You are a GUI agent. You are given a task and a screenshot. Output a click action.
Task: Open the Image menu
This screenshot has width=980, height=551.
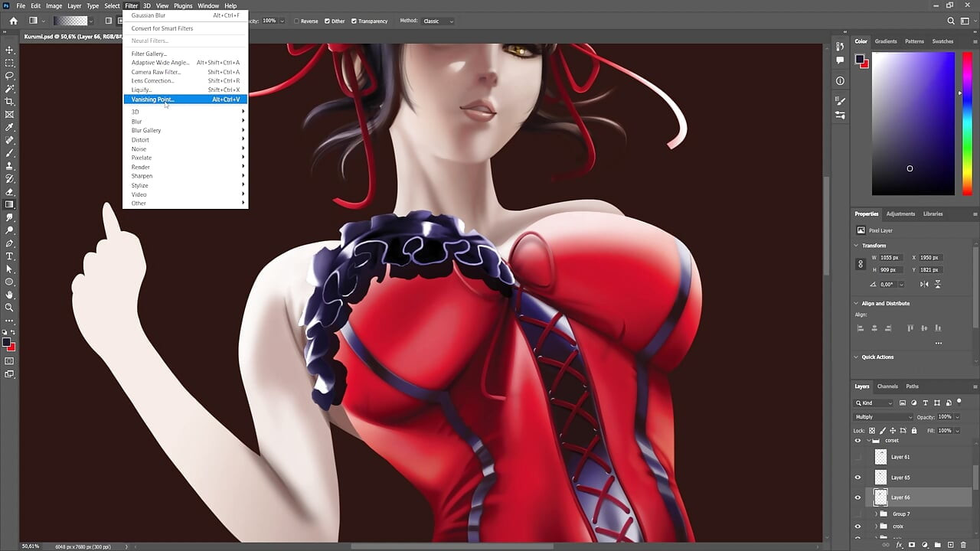coord(54,5)
